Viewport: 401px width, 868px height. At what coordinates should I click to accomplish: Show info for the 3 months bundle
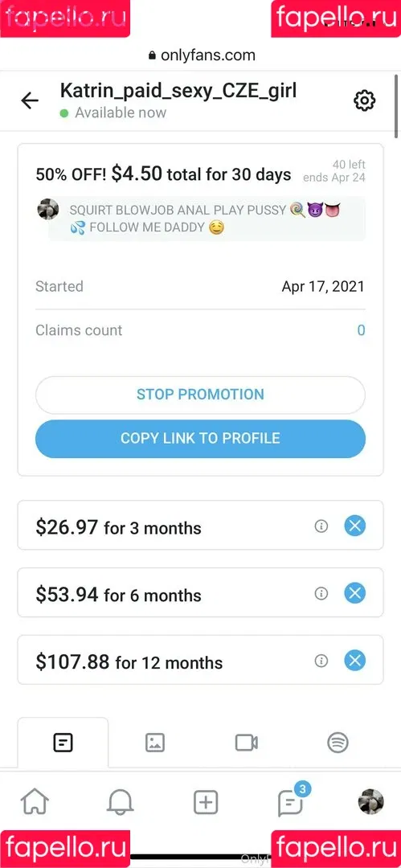[321, 526]
